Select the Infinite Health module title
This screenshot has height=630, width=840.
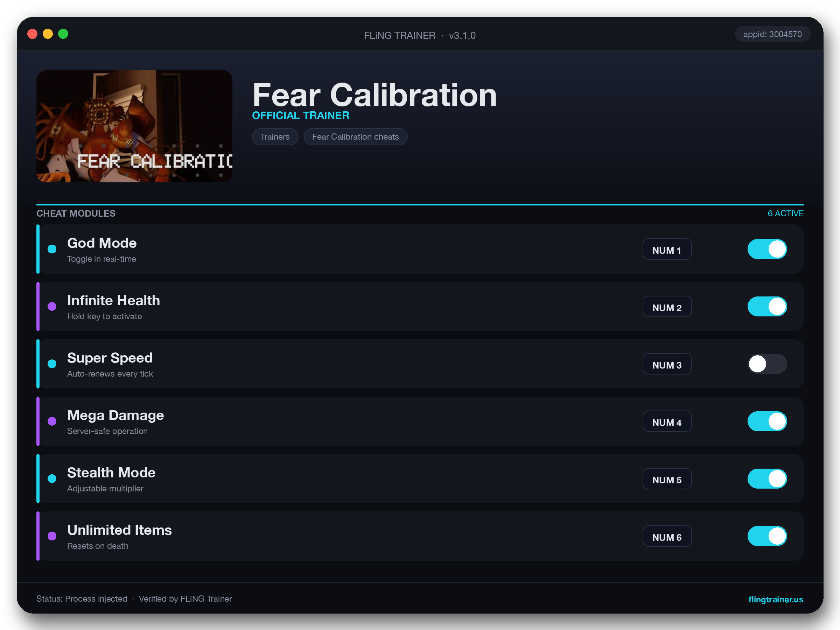pos(113,300)
